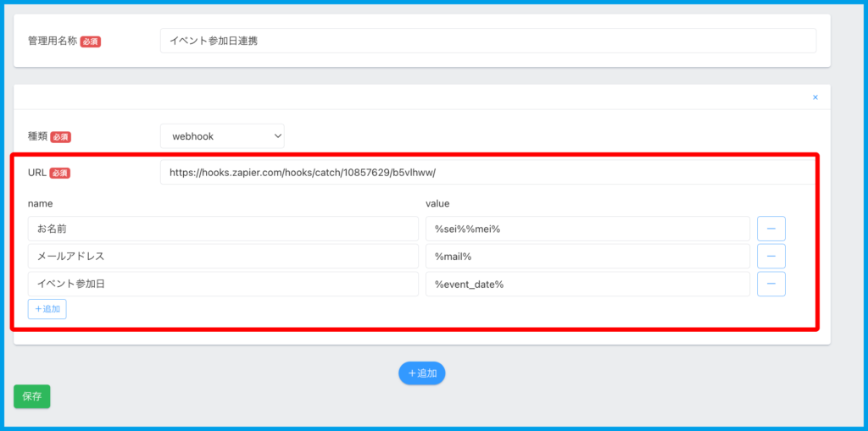Click the value column header
Image resolution: width=868 pixels, height=431 pixels.
437,203
